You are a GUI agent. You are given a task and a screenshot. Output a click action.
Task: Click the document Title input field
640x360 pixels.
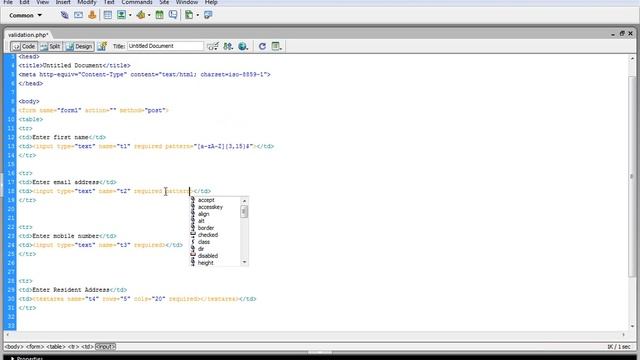click(165, 46)
